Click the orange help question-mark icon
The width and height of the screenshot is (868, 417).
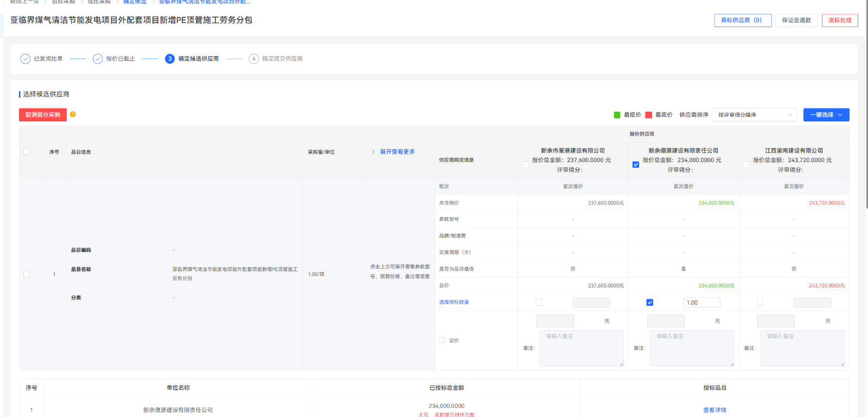[73, 114]
